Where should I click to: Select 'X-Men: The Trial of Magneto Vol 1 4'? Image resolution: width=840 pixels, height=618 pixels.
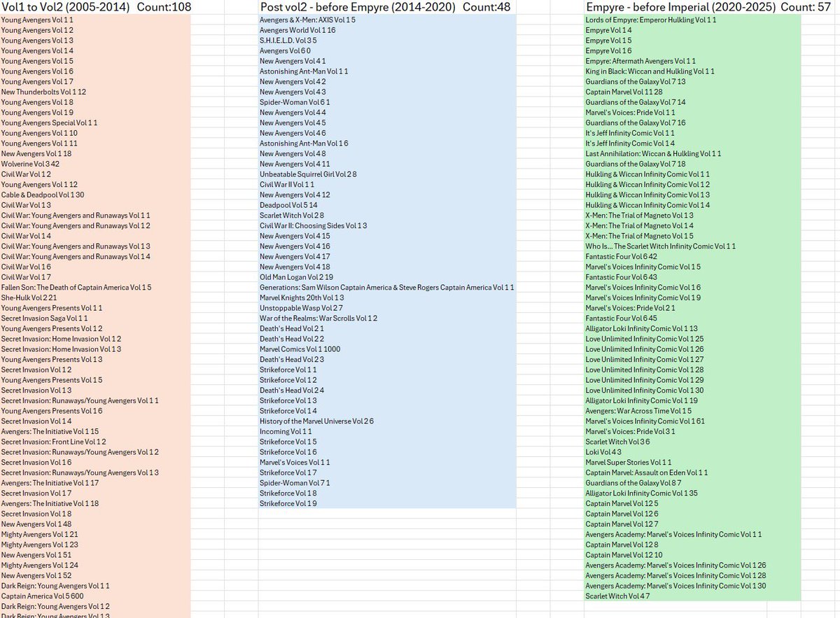point(693,225)
